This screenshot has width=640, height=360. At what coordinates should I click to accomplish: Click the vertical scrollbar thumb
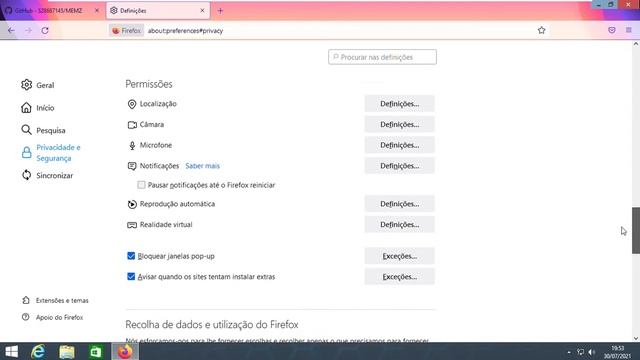pyautogui.click(x=636, y=231)
